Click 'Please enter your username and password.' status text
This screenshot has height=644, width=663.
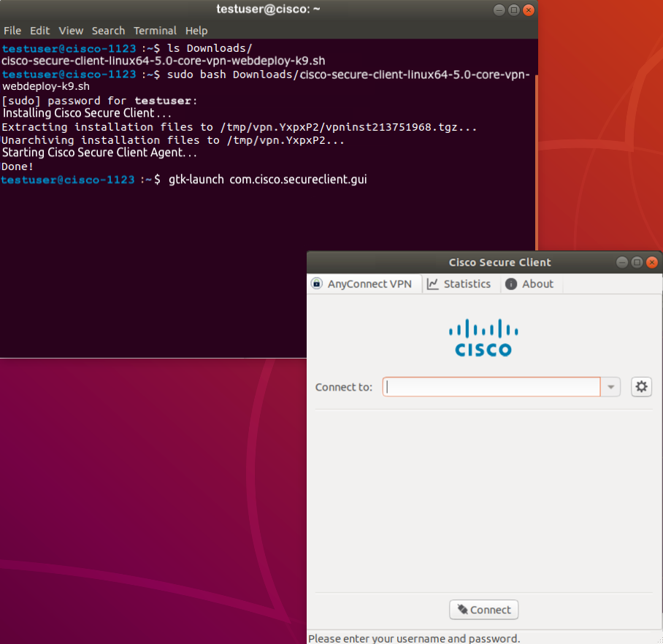point(414,638)
